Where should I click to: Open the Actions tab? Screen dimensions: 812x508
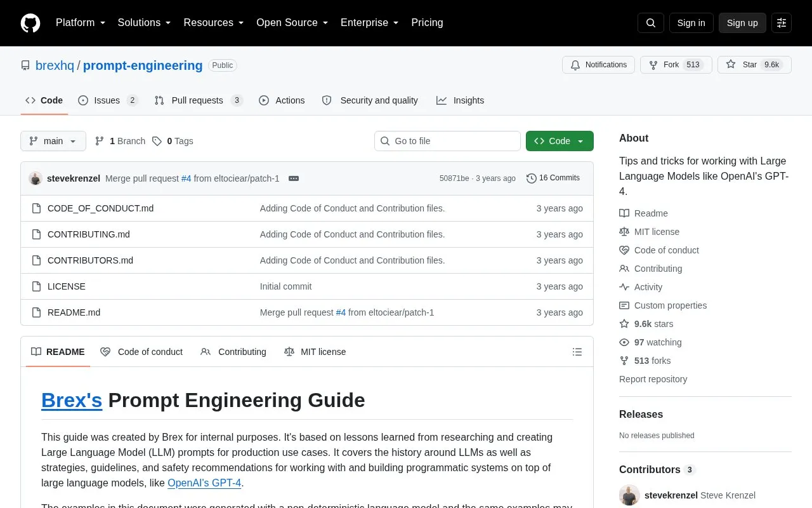[x=282, y=100]
